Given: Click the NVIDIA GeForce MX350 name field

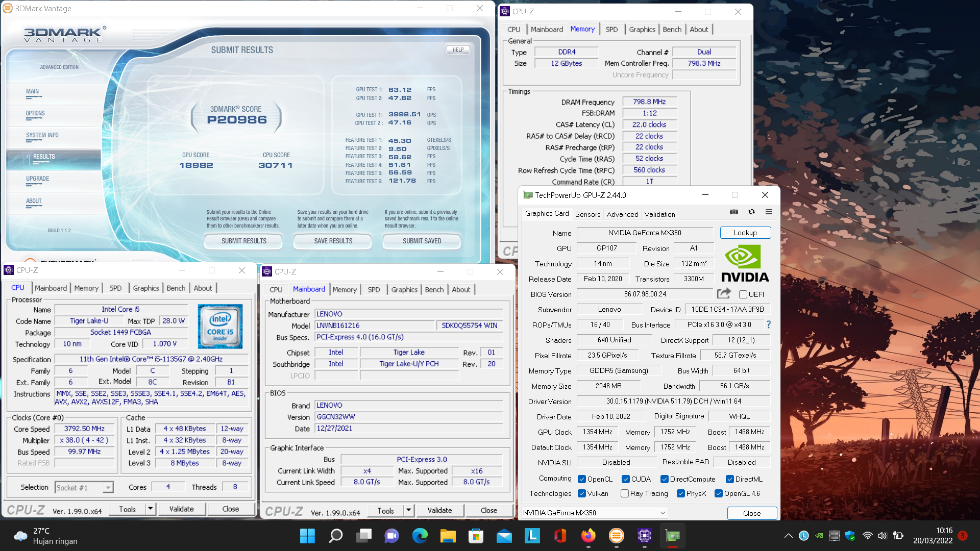Looking at the screenshot, I should pos(645,233).
